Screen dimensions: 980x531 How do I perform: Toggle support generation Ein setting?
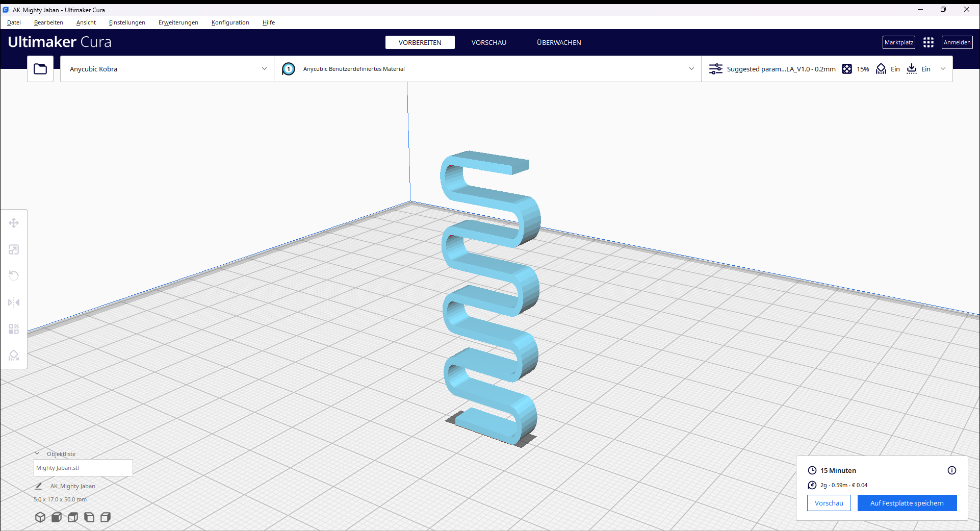click(887, 68)
